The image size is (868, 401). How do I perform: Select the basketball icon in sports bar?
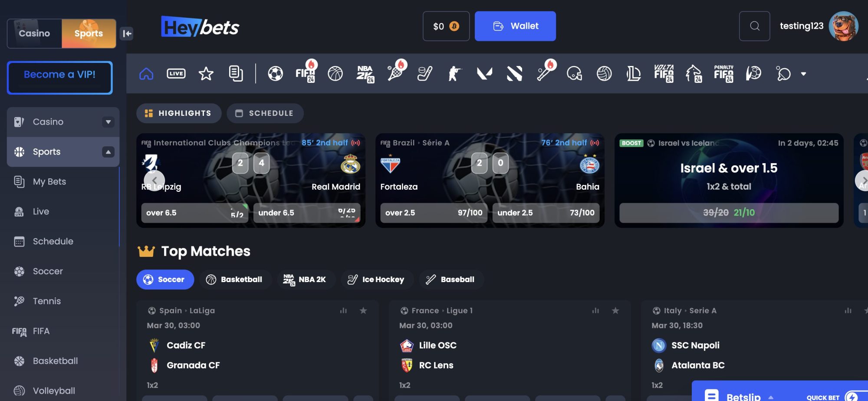[335, 74]
